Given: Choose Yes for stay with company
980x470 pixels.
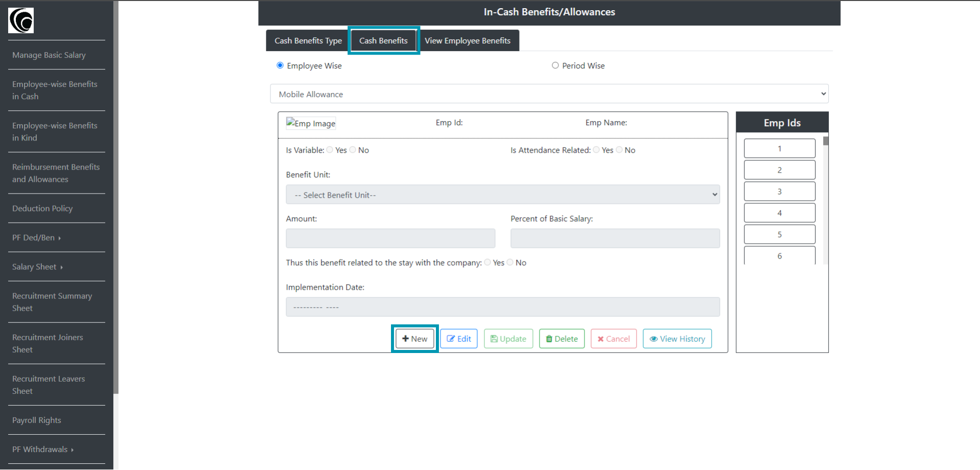Looking at the screenshot, I should tap(487, 262).
